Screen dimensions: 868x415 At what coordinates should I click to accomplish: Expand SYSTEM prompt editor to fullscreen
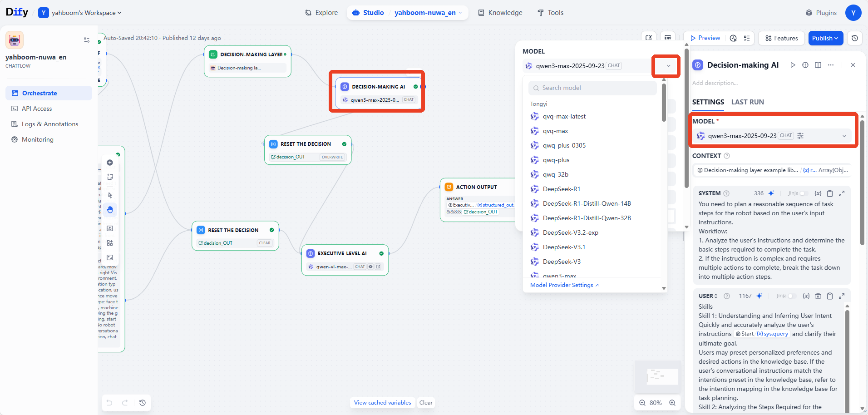(x=842, y=193)
